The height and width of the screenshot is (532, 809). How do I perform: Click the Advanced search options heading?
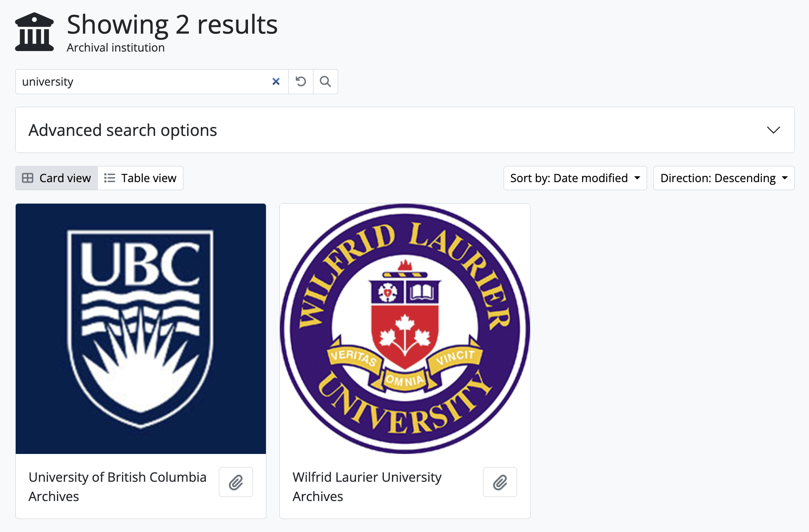123,130
